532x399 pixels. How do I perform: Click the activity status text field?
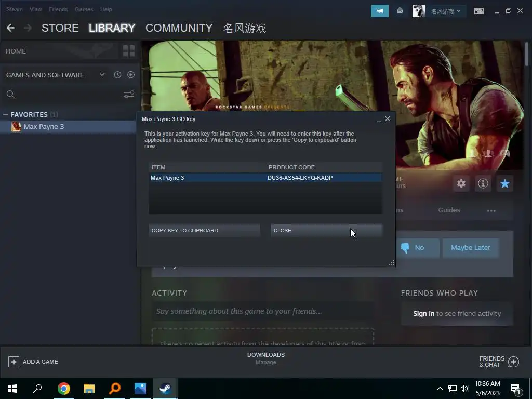pyautogui.click(x=263, y=311)
